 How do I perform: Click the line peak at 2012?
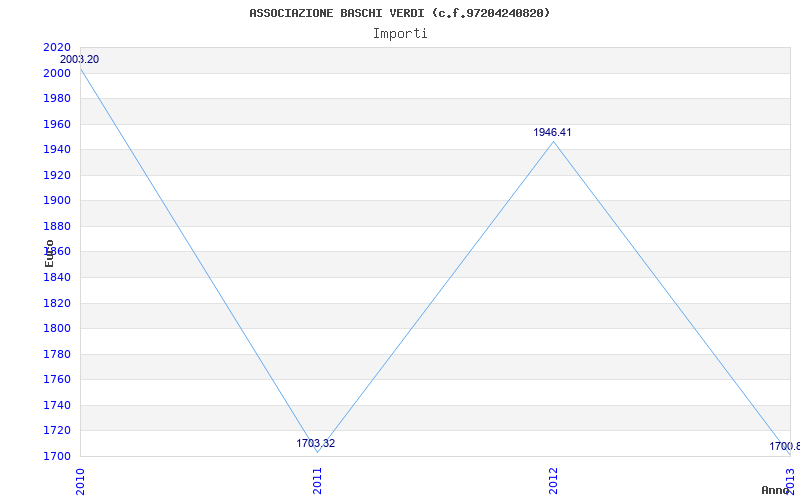pos(554,141)
